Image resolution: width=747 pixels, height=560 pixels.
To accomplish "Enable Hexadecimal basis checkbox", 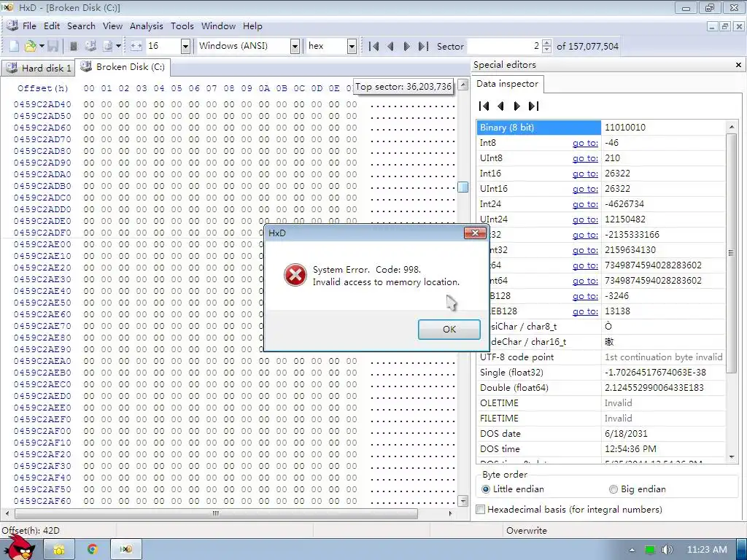I will click(x=481, y=510).
